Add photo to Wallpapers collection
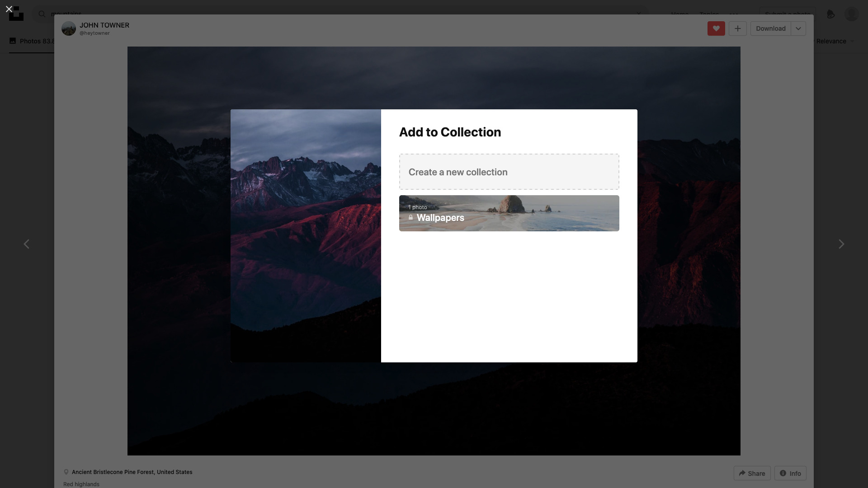868x488 pixels. click(509, 213)
